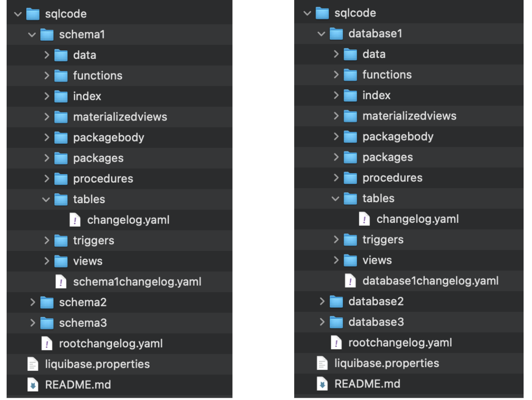Select the right panel liquibase.properties file icon
The height and width of the screenshot is (400, 532).
pos(322,363)
